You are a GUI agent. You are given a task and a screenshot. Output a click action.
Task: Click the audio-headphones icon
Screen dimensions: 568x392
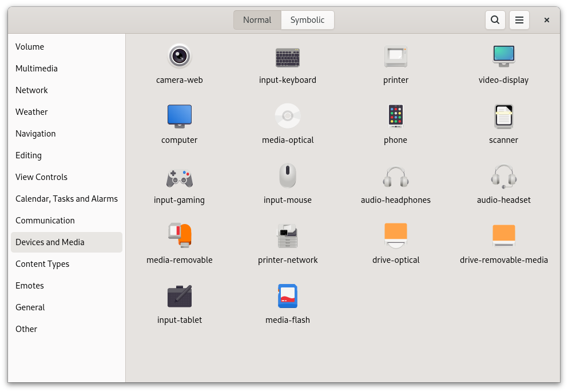[395, 177]
